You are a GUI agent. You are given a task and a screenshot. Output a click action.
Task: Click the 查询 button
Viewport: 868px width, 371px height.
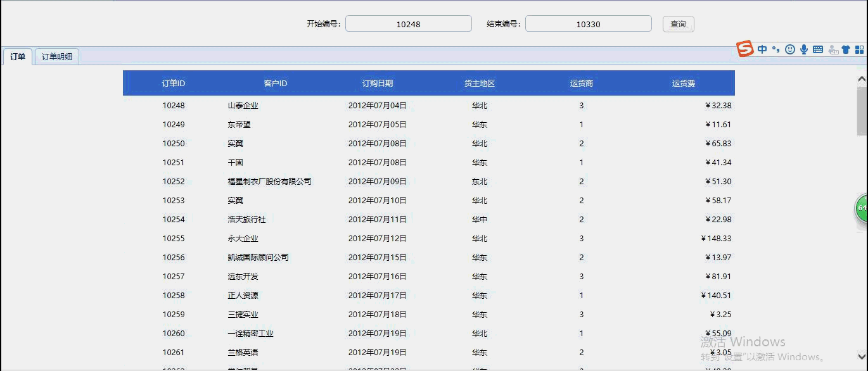[x=679, y=24]
